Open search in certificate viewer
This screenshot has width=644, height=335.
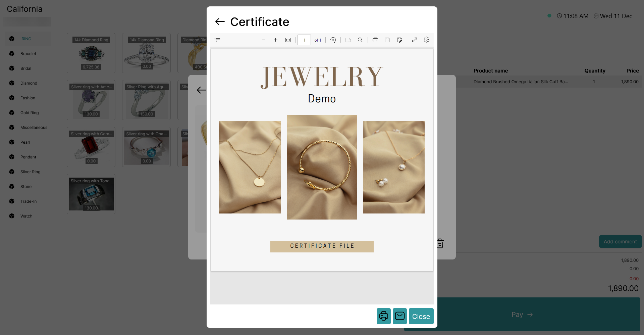(x=360, y=40)
